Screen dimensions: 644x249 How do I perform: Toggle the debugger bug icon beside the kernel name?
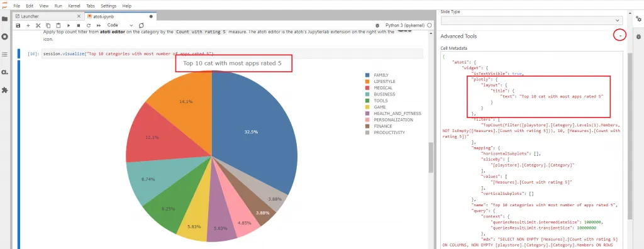377,26
